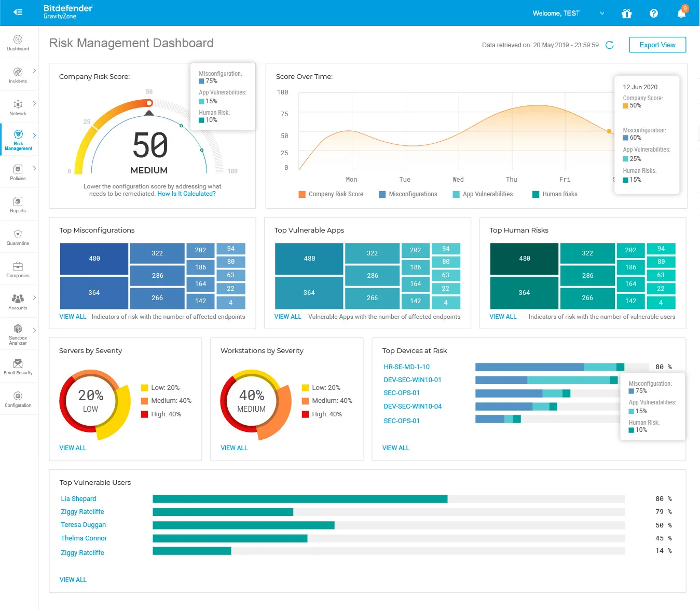Toggle Misconfigurations series in chart legend
Image resolution: width=700 pixels, height=610 pixels.
(x=408, y=194)
